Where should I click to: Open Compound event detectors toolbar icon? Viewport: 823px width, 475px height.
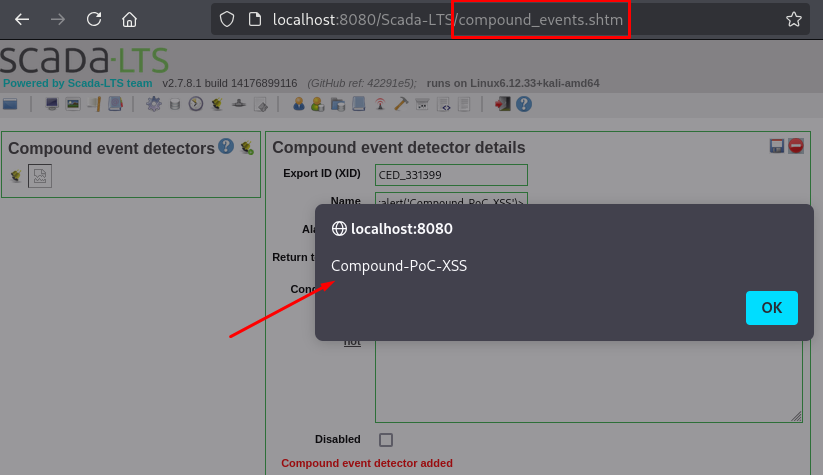point(217,104)
